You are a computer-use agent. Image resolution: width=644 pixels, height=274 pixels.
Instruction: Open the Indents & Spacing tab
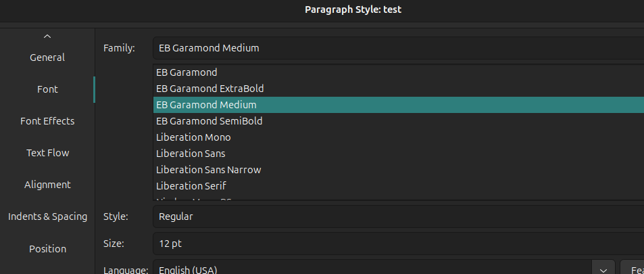click(47, 216)
